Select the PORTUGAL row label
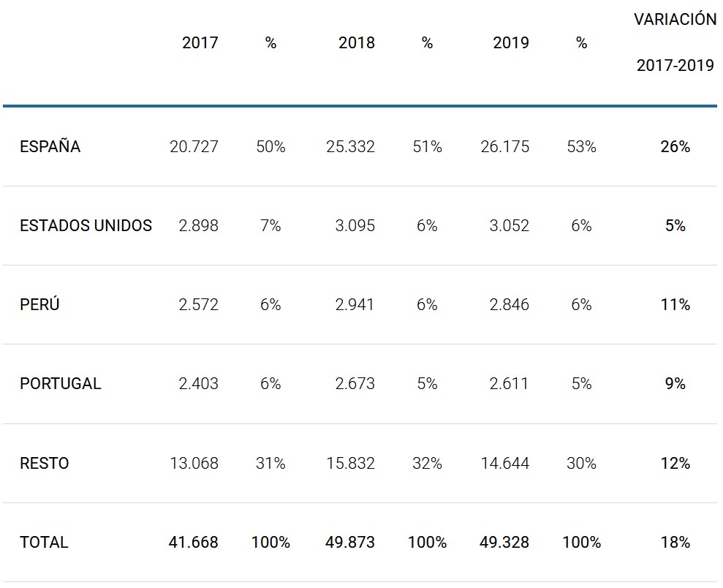This screenshot has height=588, width=723. [60, 384]
